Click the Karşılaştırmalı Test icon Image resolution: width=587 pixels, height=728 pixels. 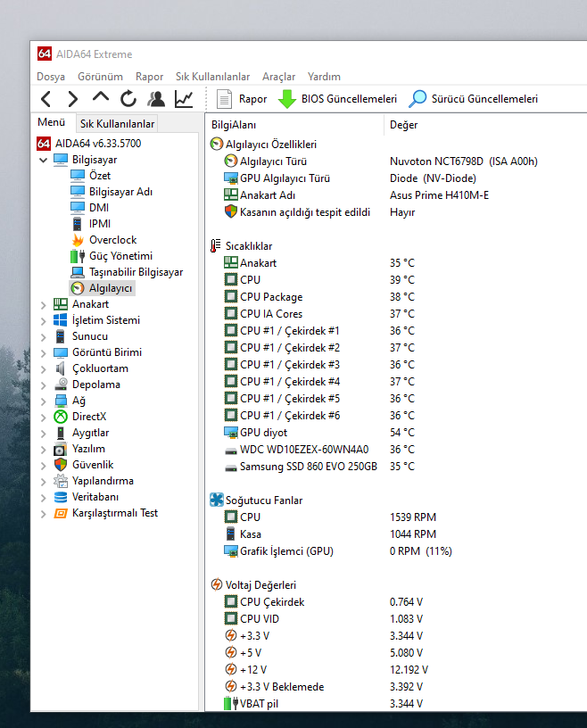(x=61, y=513)
